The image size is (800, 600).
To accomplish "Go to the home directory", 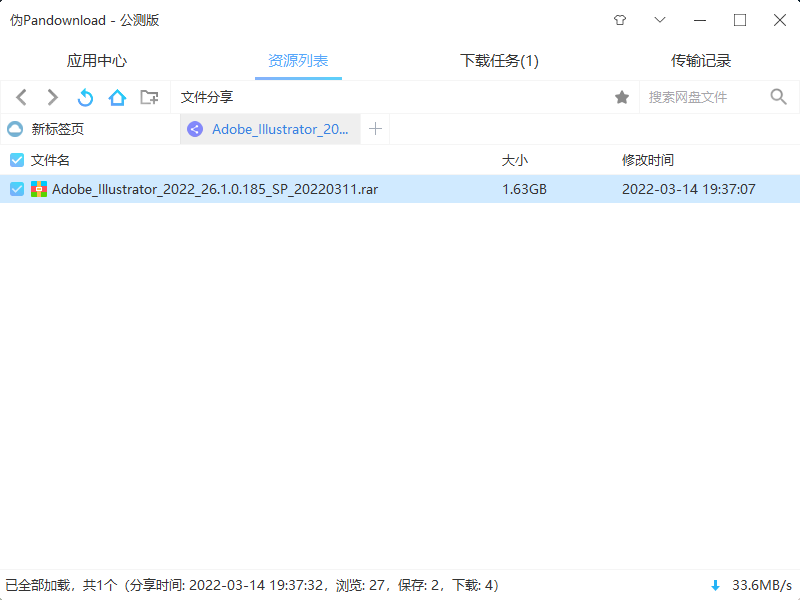I will click(x=117, y=97).
